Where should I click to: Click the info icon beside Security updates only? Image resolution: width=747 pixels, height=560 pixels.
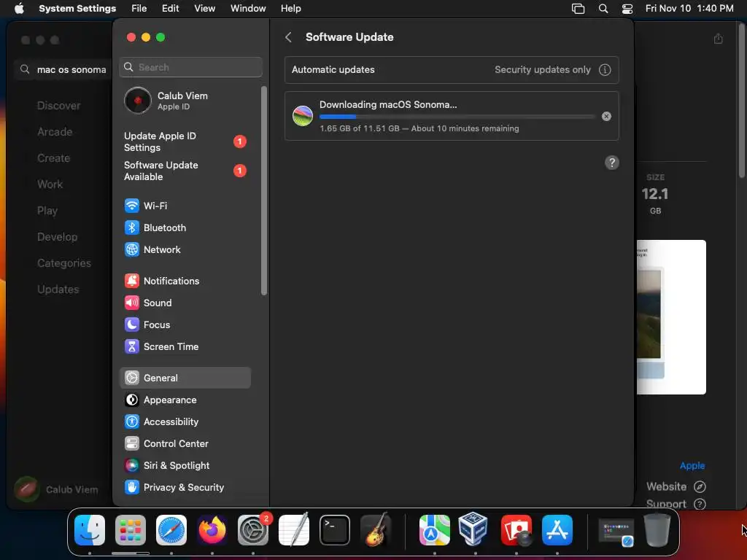click(605, 69)
